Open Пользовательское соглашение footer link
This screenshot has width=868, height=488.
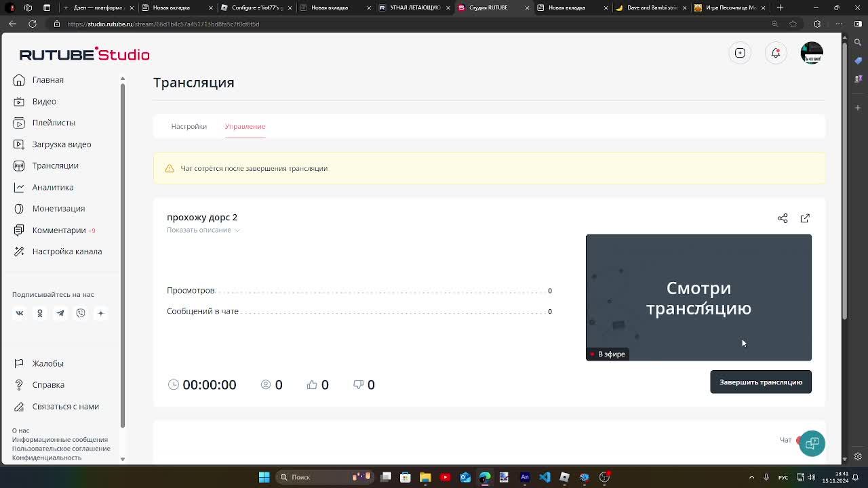61,448
